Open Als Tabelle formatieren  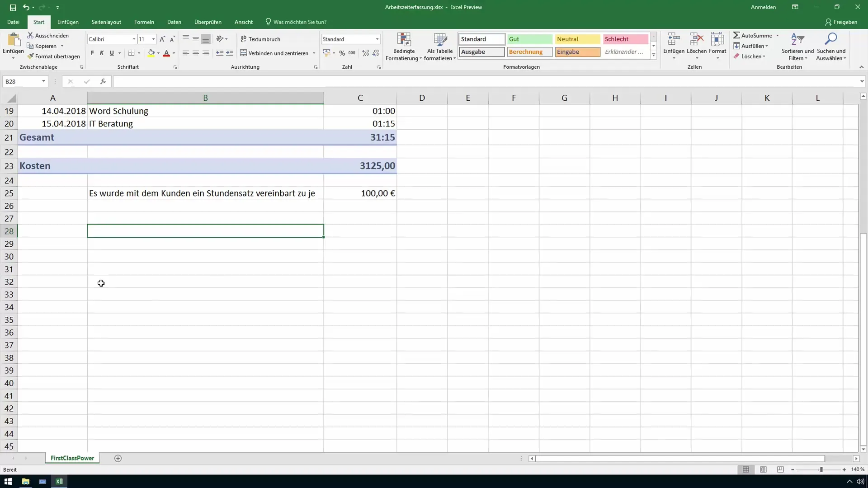pyautogui.click(x=440, y=47)
